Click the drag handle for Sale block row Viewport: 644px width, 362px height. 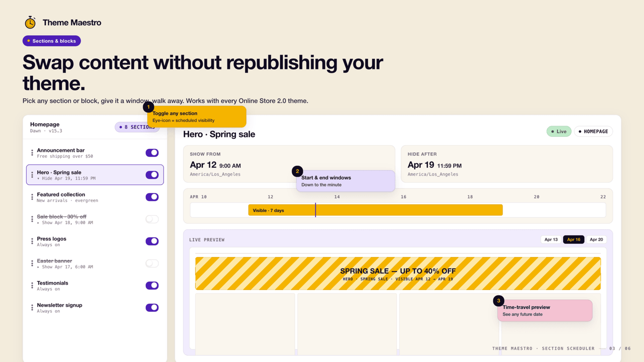click(x=32, y=219)
